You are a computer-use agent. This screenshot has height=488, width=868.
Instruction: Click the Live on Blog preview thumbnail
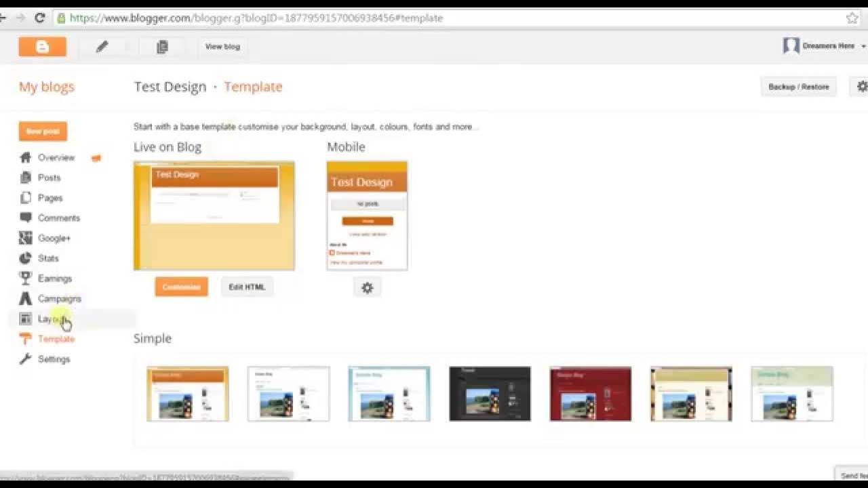click(x=214, y=216)
